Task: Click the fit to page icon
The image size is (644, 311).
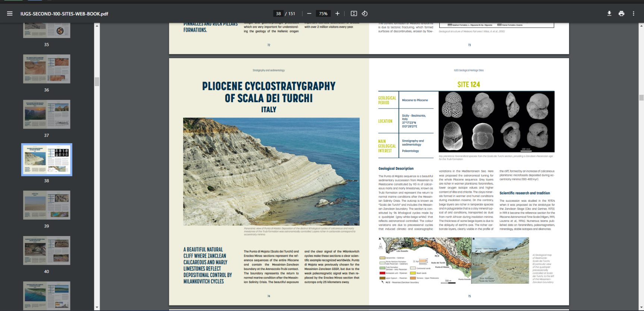Action: click(x=354, y=13)
